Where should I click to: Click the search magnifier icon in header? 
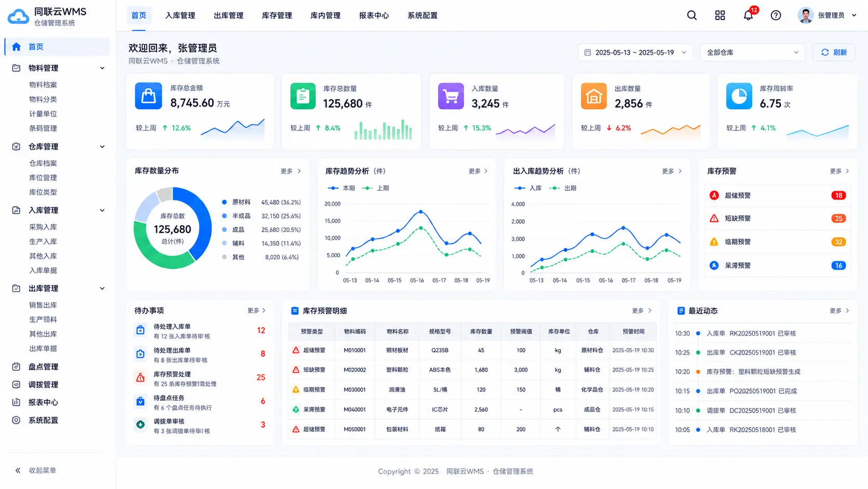point(691,16)
